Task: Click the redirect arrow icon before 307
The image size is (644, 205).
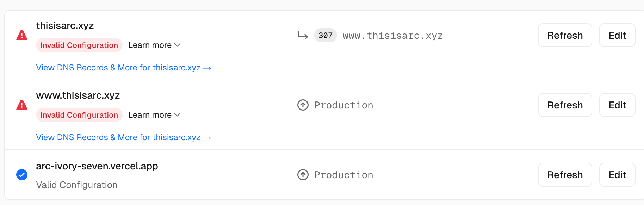Action: pos(303,35)
